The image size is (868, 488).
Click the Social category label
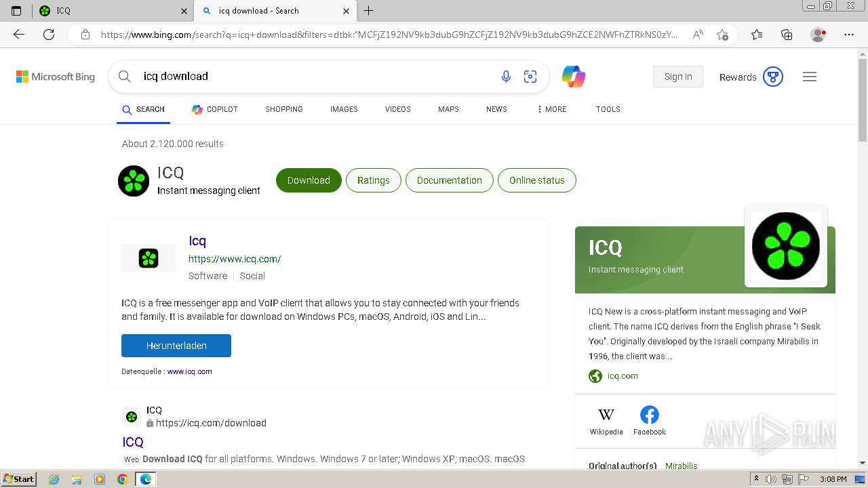252,276
